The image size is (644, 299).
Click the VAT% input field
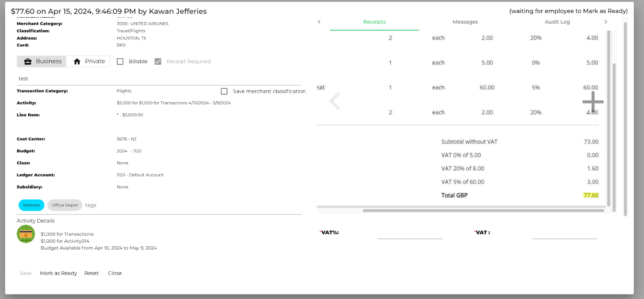coord(410,233)
